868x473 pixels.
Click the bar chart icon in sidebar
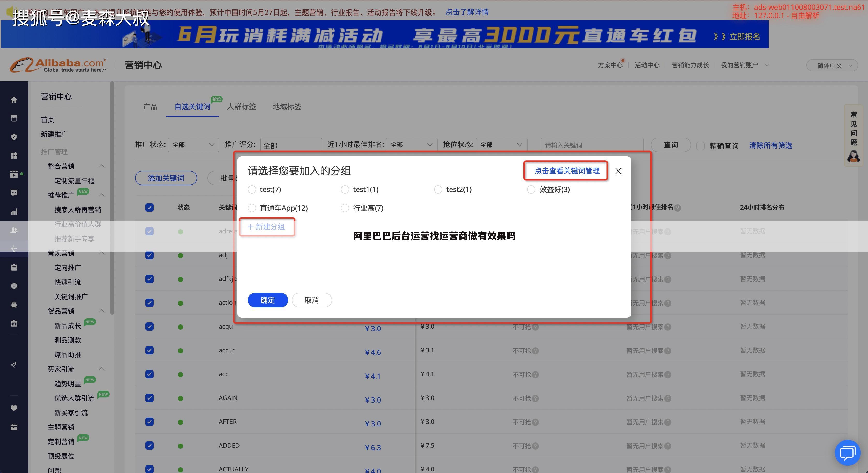[14, 212]
